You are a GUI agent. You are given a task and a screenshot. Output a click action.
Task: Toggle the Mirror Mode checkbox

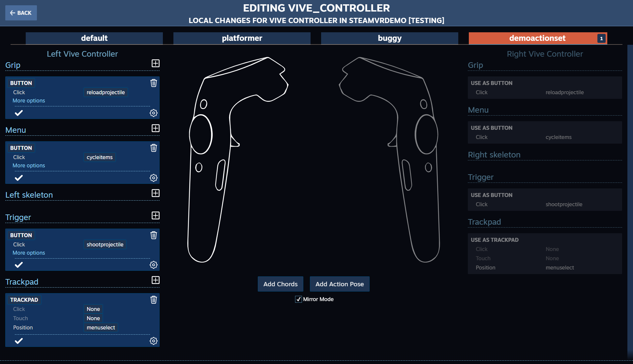point(298,299)
